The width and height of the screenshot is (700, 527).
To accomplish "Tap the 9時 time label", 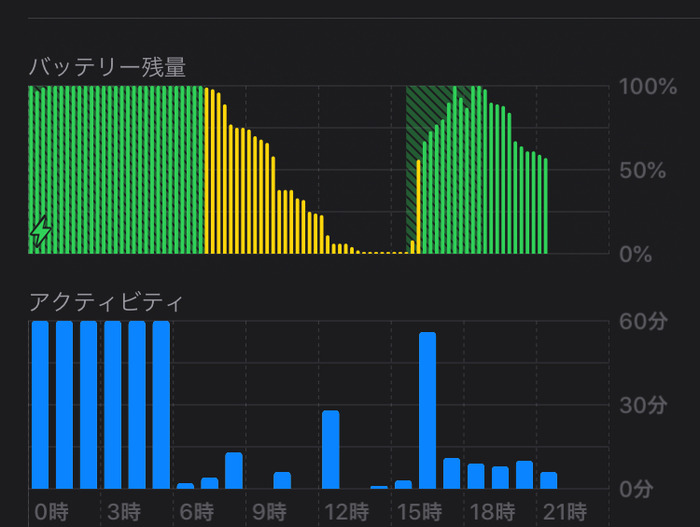I will pyautogui.click(x=269, y=512).
